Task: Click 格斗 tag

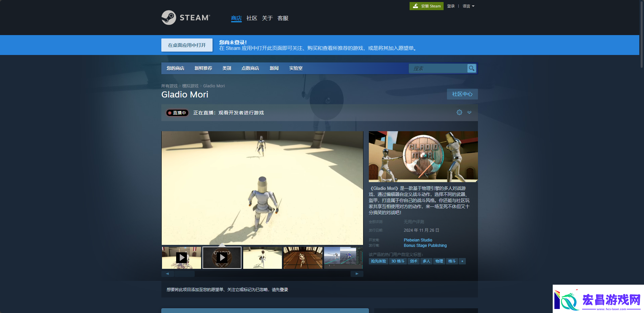Action: pos(452,261)
